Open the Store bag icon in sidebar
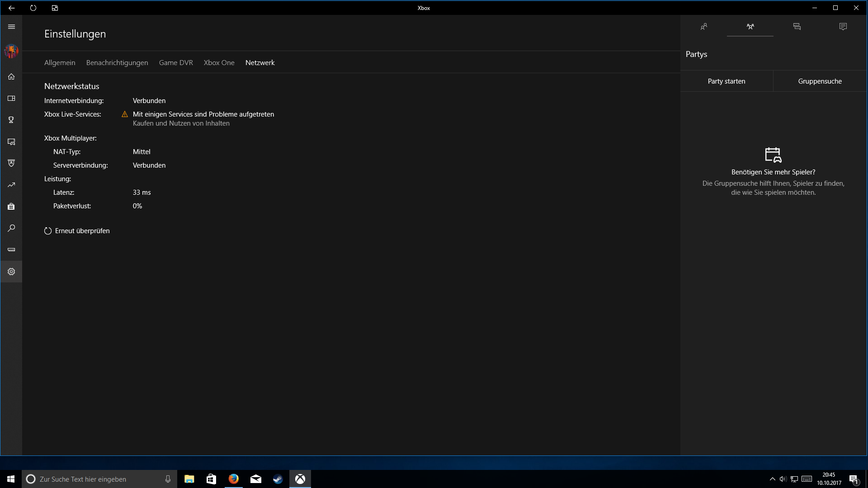Screen dimensions: 868x488 coord(11,206)
